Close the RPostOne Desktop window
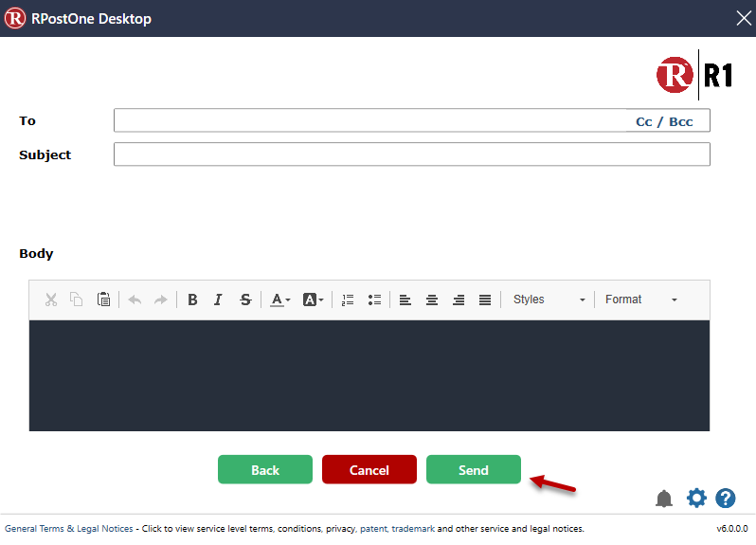This screenshot has width=756, height=545. [744, 18]
